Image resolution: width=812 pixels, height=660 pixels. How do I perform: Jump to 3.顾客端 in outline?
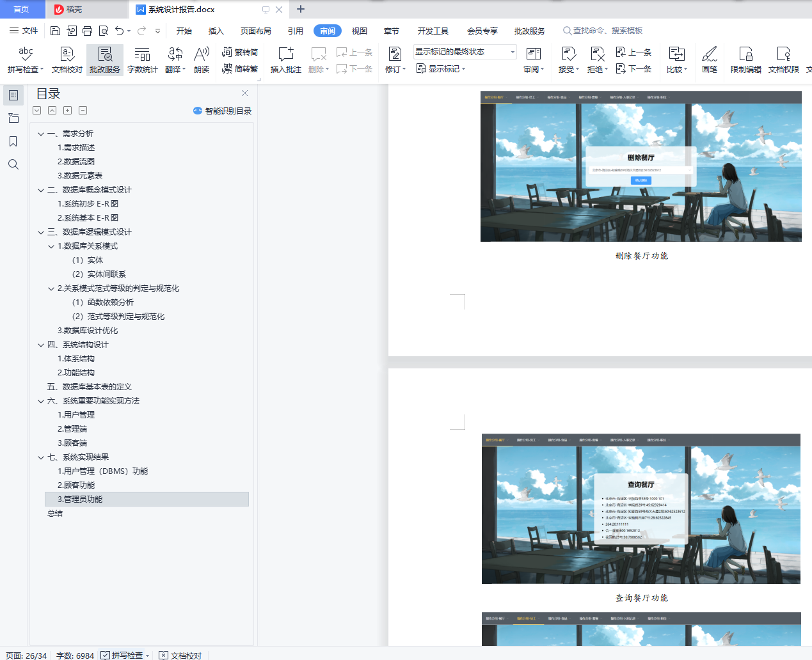72,443
